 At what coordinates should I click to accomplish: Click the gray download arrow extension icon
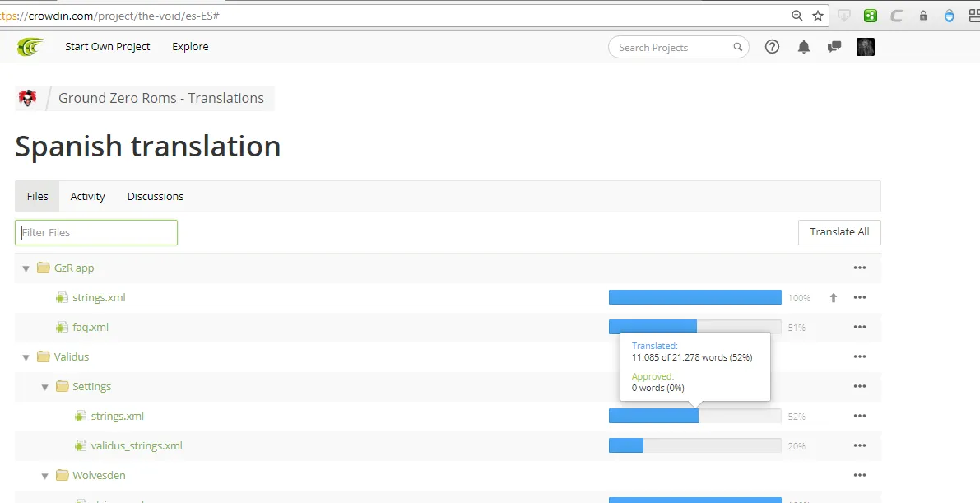tap(843, 16)
